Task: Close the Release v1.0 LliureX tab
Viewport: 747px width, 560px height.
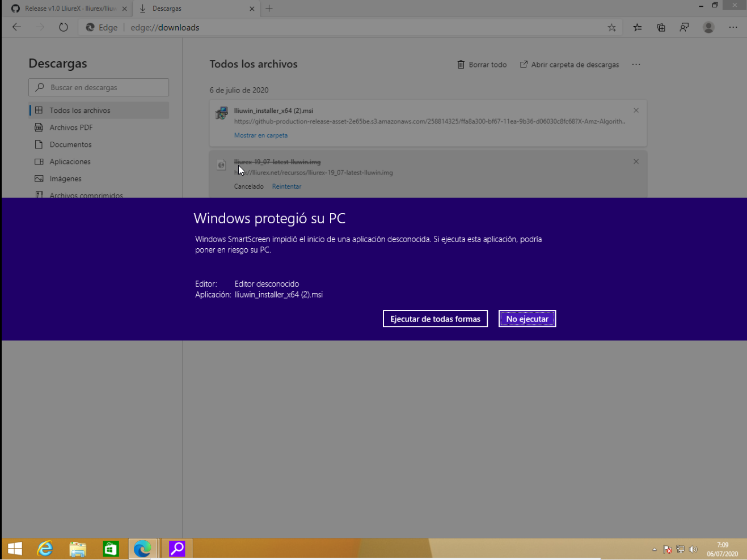Action: [125, 9]
